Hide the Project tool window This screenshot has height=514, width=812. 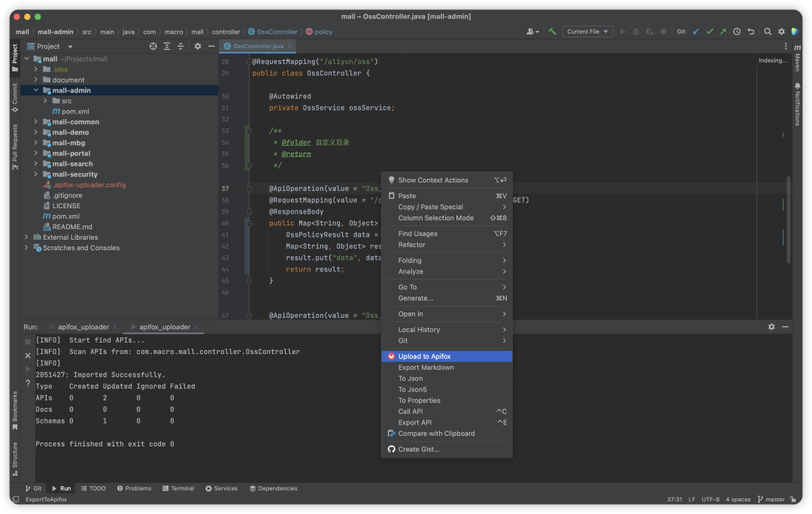211,46
